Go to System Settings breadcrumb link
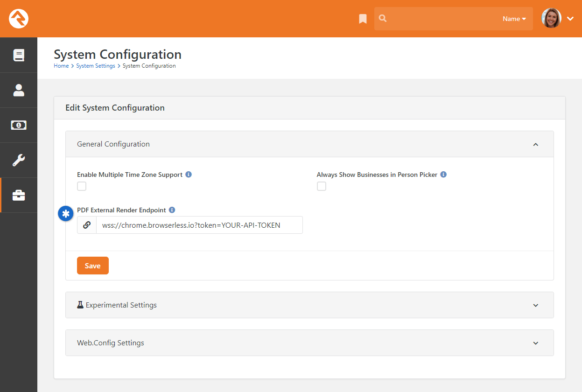Screen dimensions: 582x392 pos(96,66)
